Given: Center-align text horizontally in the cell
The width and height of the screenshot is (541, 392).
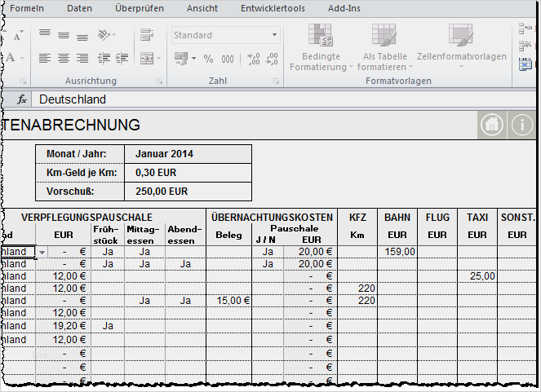Looking at the screenshot, I should pos(64,58).
